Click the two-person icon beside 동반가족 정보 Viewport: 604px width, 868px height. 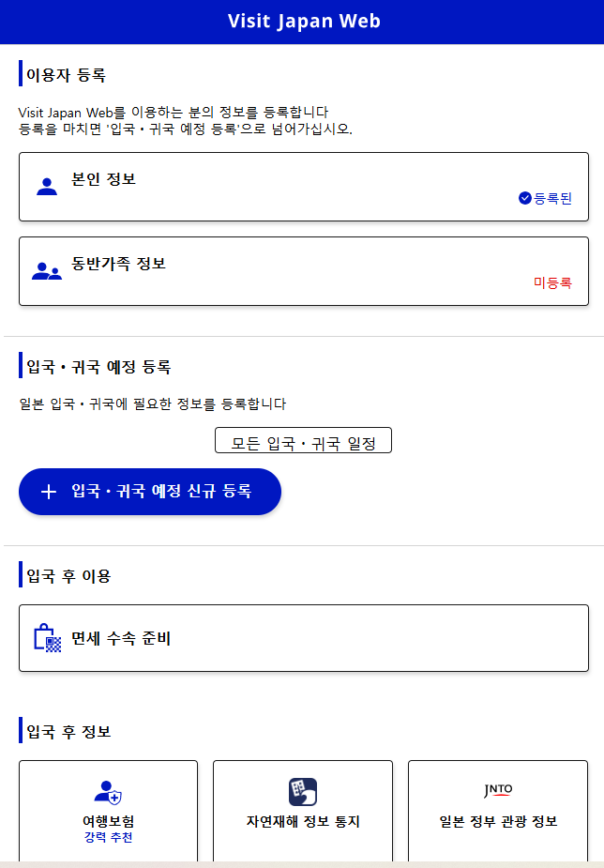(46, 271)
